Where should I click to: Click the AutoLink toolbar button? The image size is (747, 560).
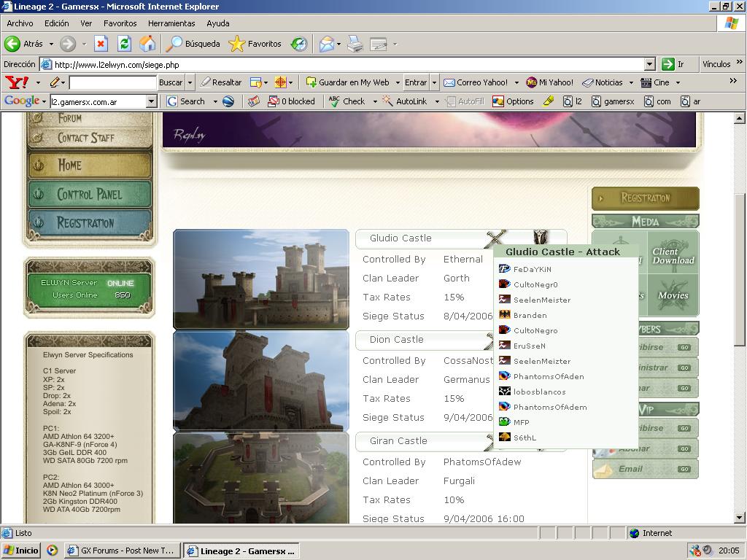[405, 101]
